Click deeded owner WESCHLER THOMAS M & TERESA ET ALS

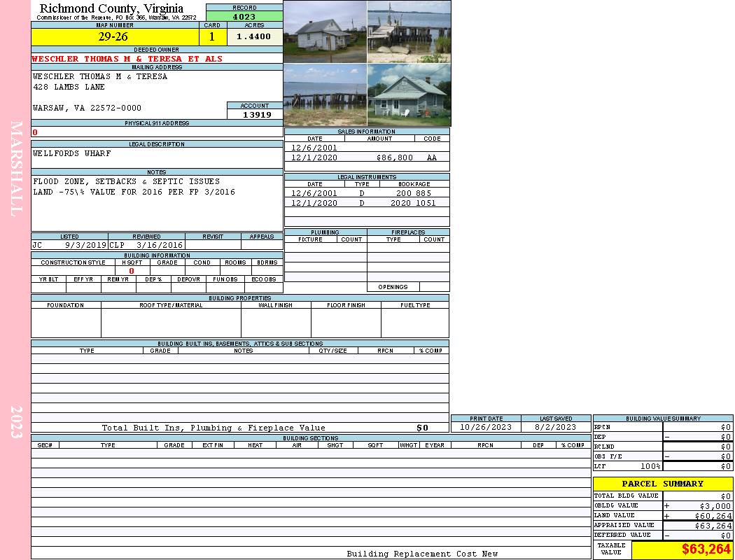(127, 59)
